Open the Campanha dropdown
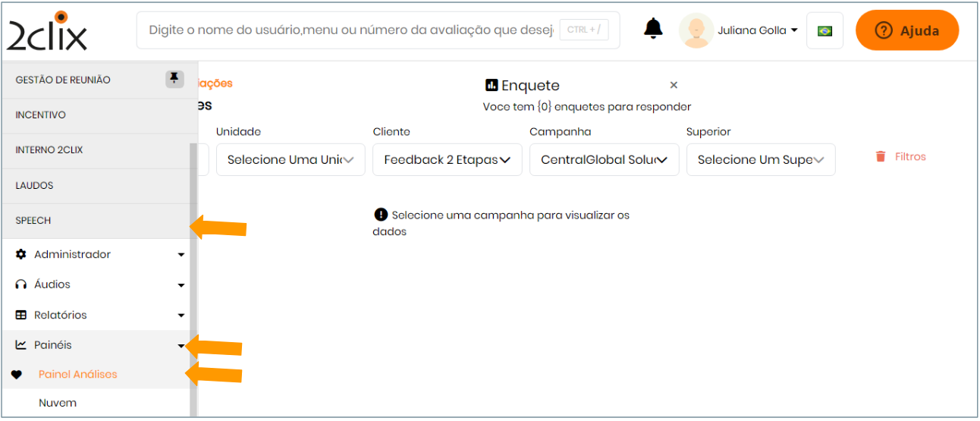The height and width of the screenshot is (421, 980). pos(604,160)
